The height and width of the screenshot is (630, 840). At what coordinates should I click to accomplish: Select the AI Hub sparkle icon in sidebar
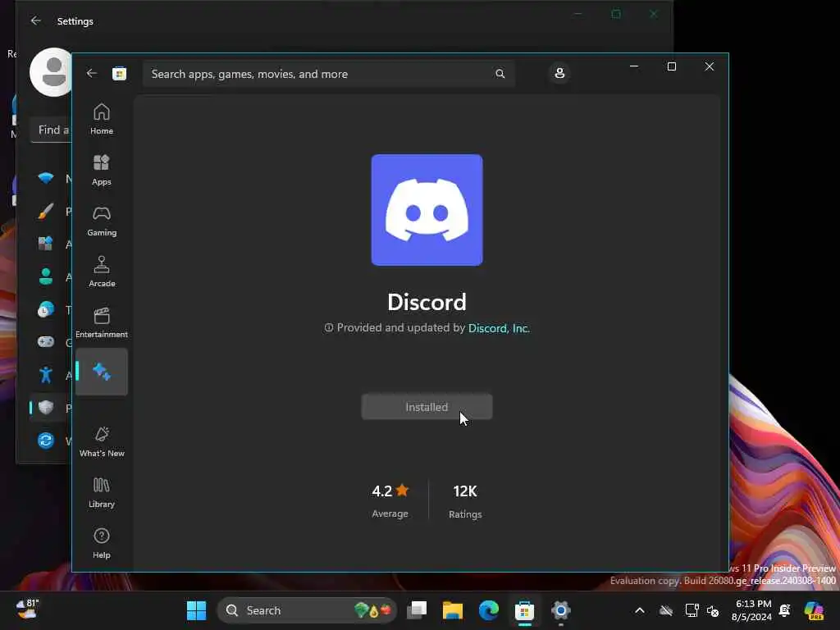click(x=101, y=372)
